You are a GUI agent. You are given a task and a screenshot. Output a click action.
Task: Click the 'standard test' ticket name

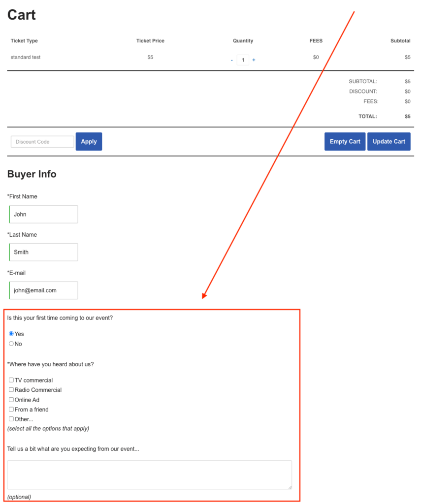(26, 57)
